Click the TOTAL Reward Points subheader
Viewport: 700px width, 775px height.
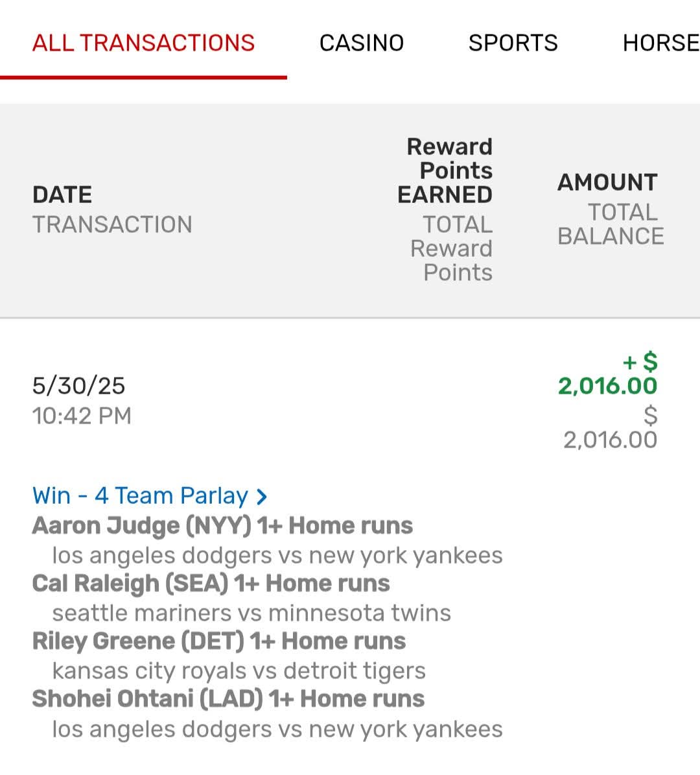click(x=452, y=248)
